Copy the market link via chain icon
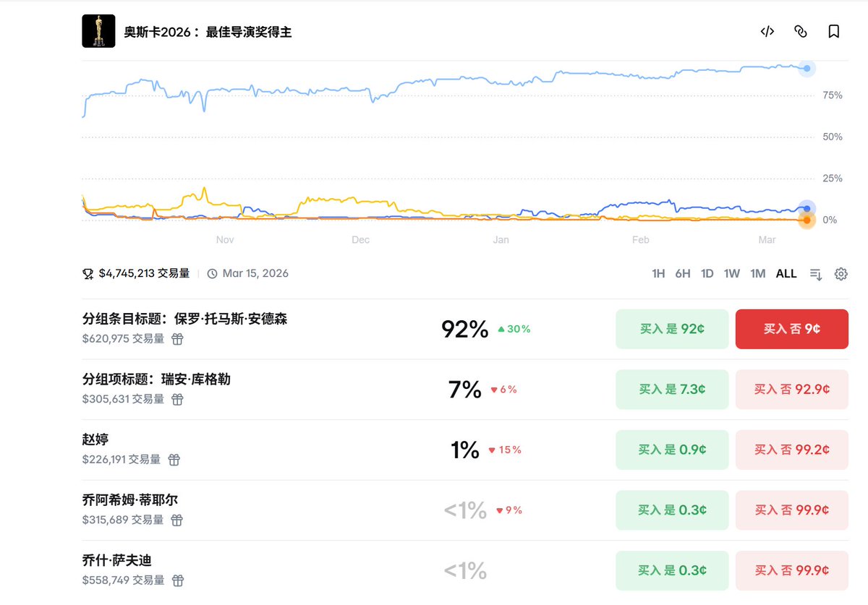Viewport: 868px width, 605px height. pos(801,31)
